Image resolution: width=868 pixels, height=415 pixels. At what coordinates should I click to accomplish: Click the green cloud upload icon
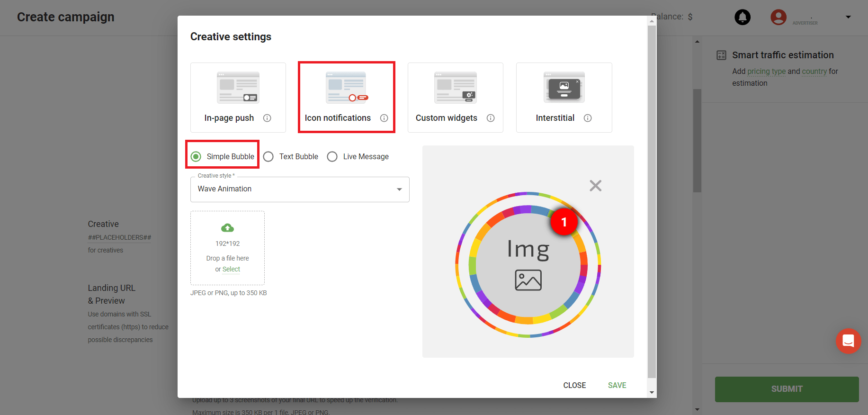227,228
